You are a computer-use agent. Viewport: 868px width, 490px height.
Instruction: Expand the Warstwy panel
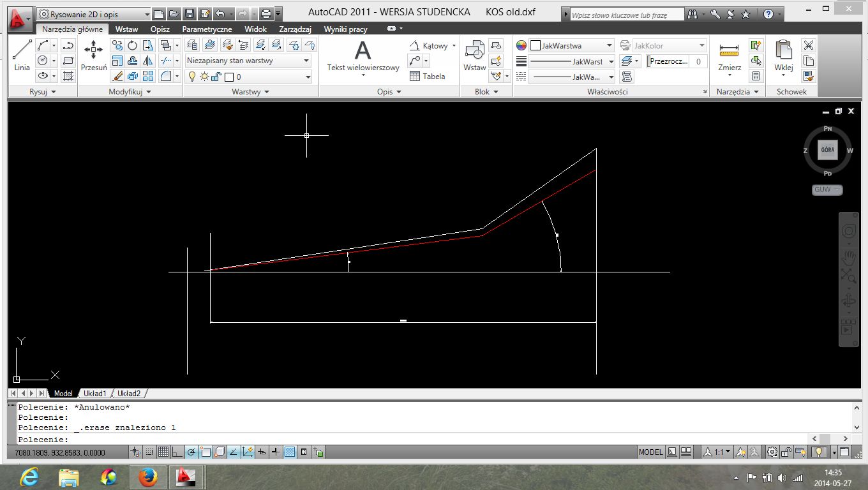pyautogui.click(x=251, y=92)
